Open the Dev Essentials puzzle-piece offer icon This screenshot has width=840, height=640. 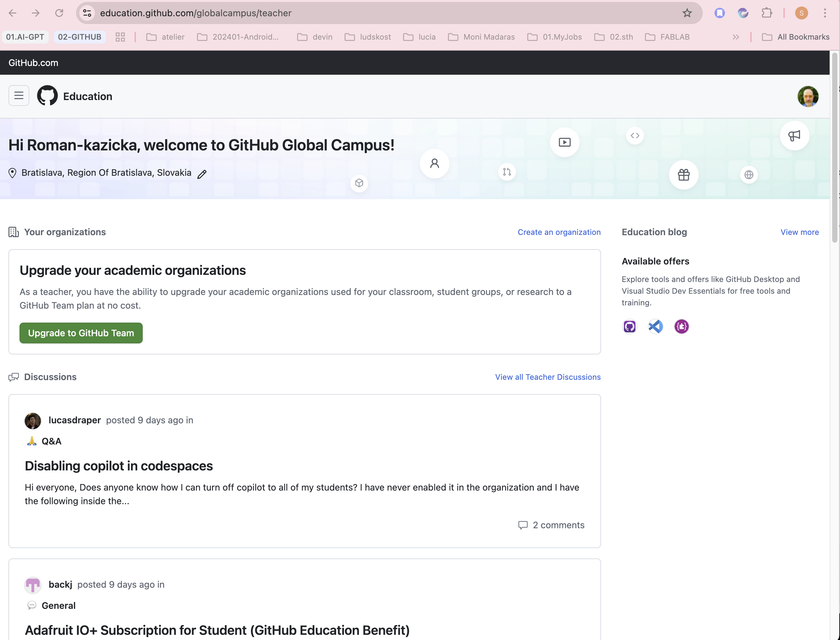coord(681,326)
